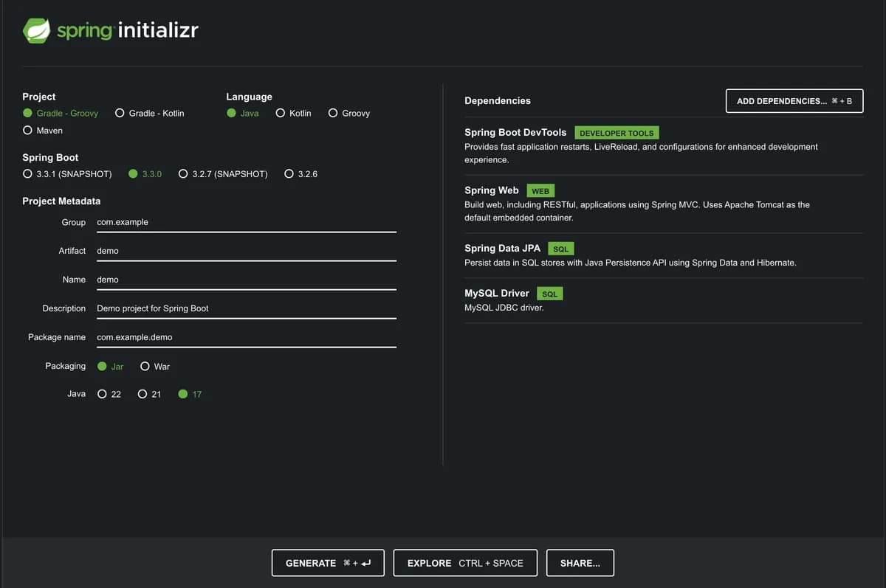The height and width of the screenshot is (588, 886).
Task: Select Java version 17
Action: click(190, 394)
